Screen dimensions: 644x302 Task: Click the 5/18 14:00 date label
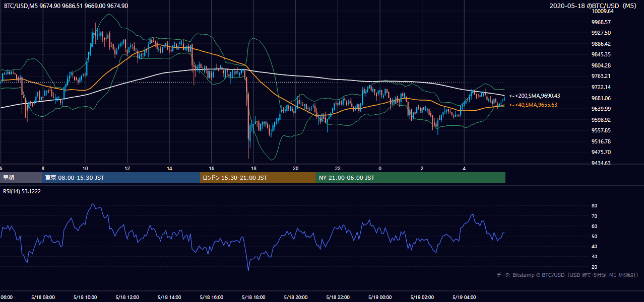(169, 297)
